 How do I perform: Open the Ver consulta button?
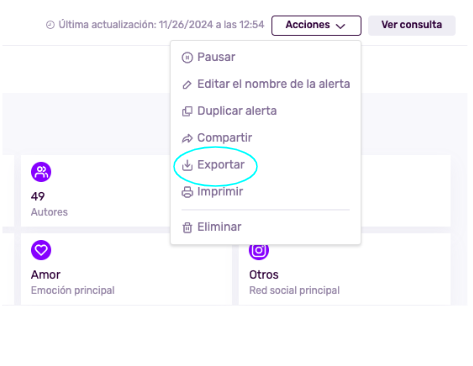[x=412, y=25]
